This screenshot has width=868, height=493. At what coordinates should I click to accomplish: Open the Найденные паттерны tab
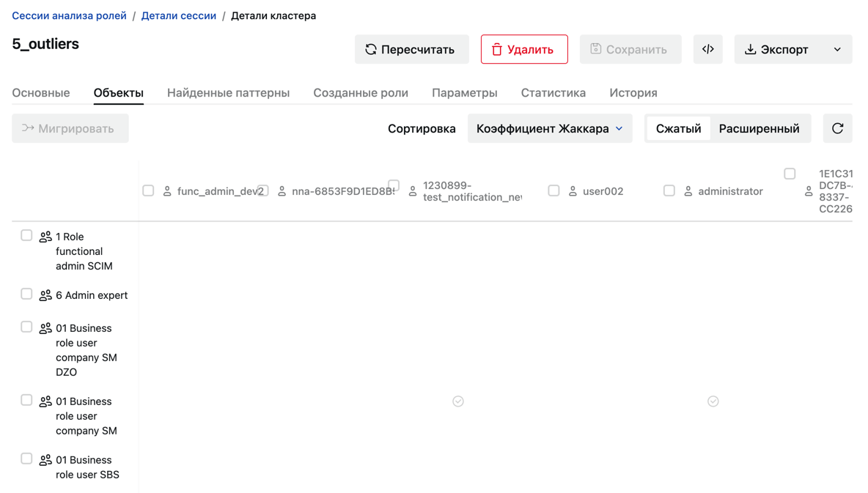(228, 93)
